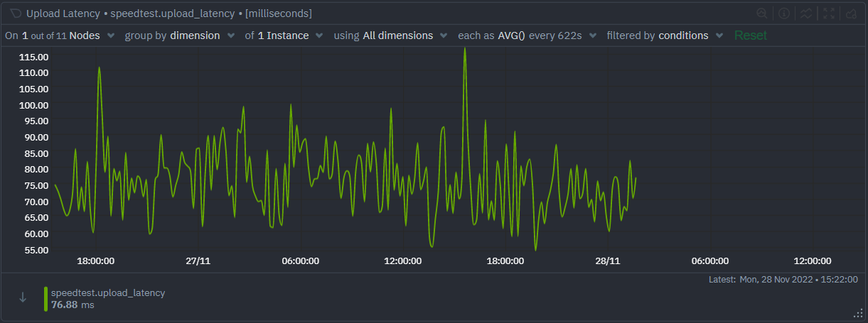Click the chart type lines icon
The image size is (868, 323).
pyautogui.click(x=806, y=13)
